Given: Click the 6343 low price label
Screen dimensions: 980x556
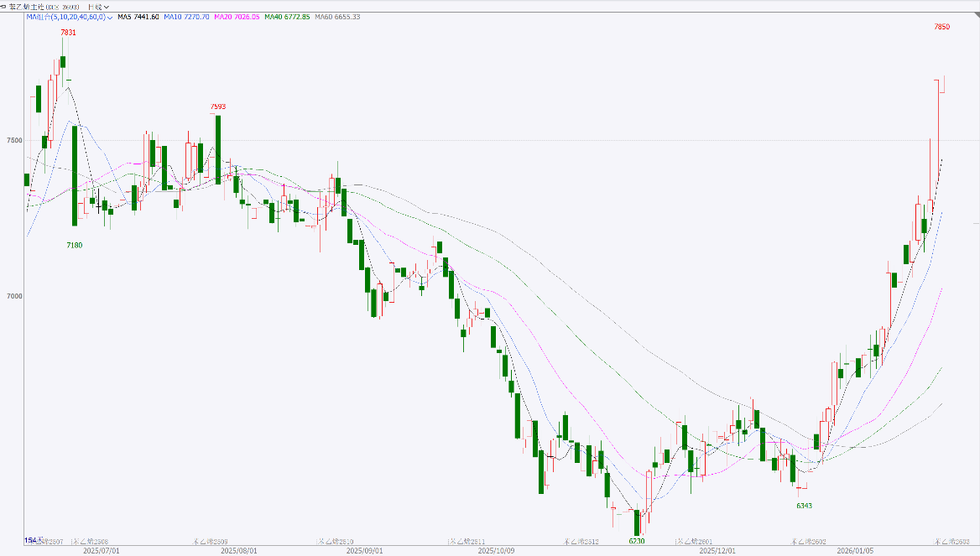Looking at the screenshot, I should (804, 506).
